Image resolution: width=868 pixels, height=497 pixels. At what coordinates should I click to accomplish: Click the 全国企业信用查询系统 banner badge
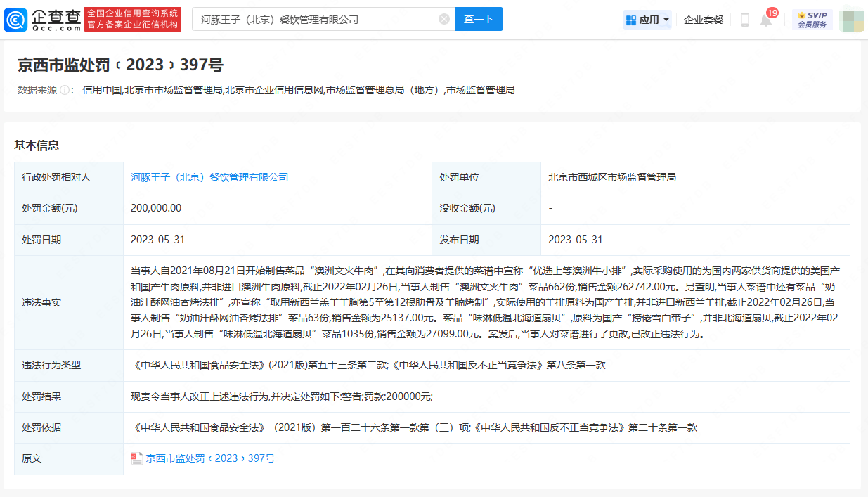(x=133, y=19)
